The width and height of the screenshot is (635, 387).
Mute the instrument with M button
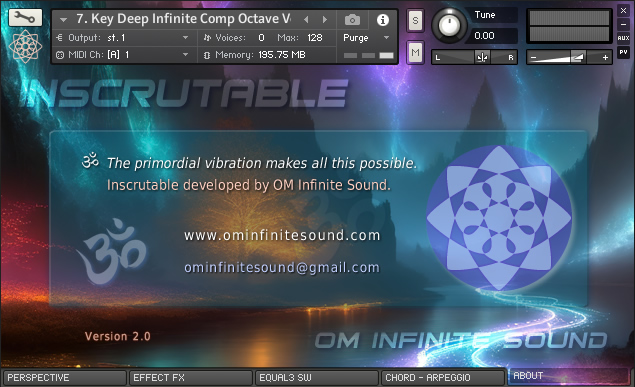click(x=415, y=52)
